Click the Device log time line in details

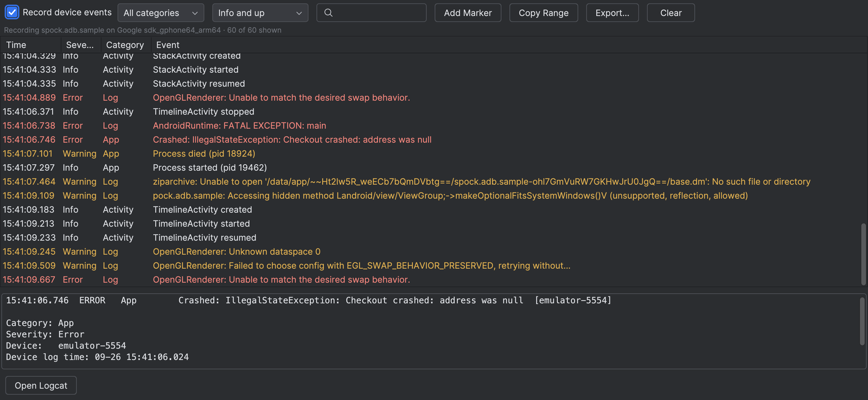tap(97, 357)
